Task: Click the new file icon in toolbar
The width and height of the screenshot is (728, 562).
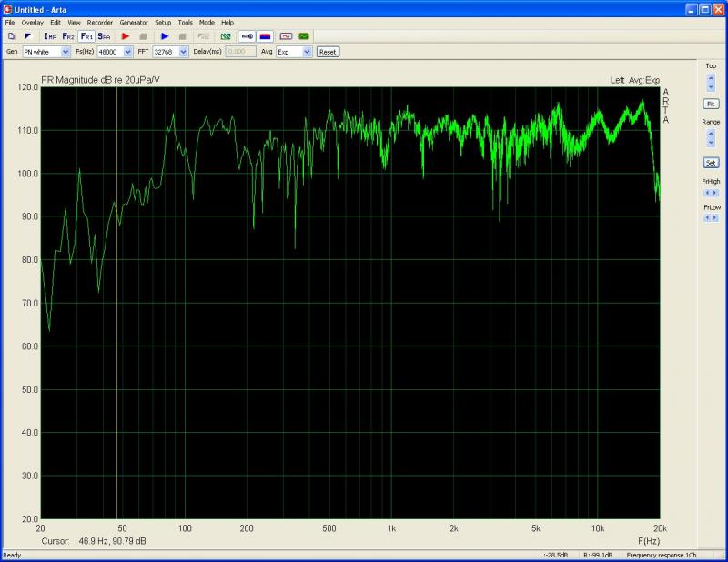Action: coord(12,36)
